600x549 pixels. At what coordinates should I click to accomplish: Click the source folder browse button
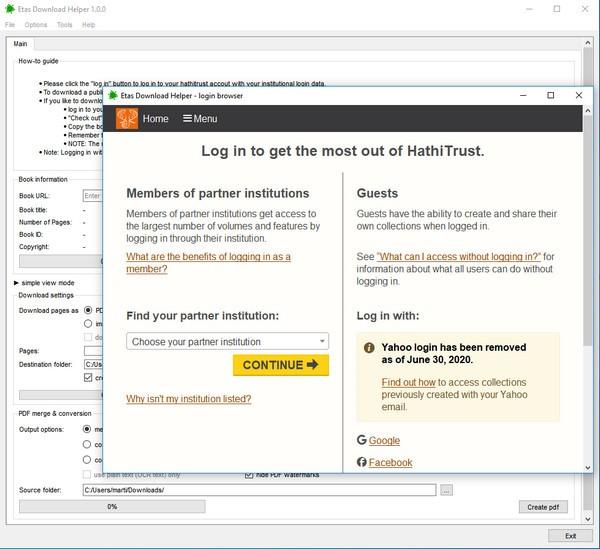[x=446, y=490]
